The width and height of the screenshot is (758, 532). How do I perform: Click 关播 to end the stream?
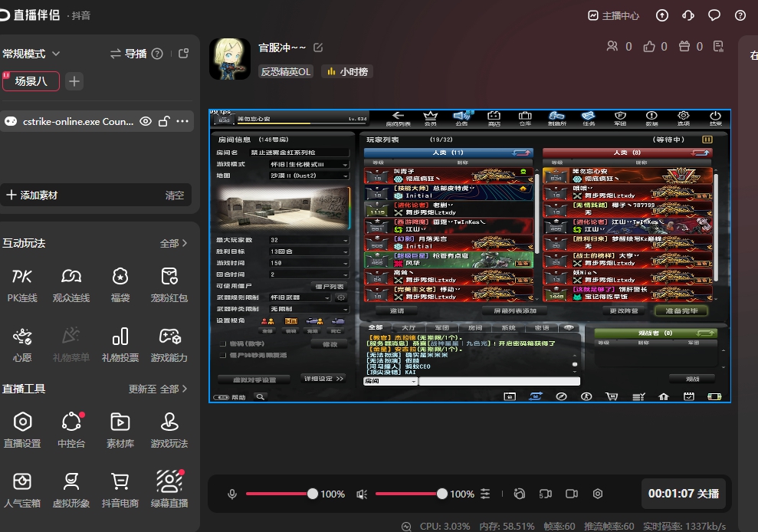[684, 494]
